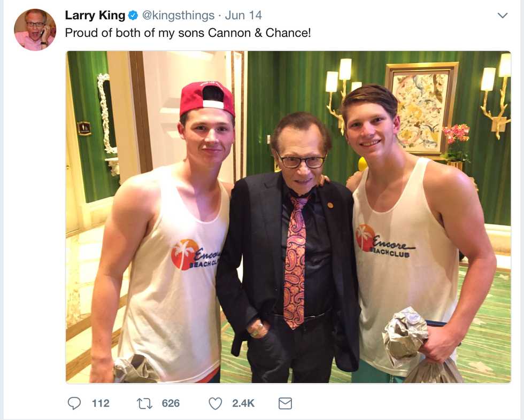Viewport: 524px width, 420px height.
Task: Click the blue verified badge
Action: coord(133,15)
